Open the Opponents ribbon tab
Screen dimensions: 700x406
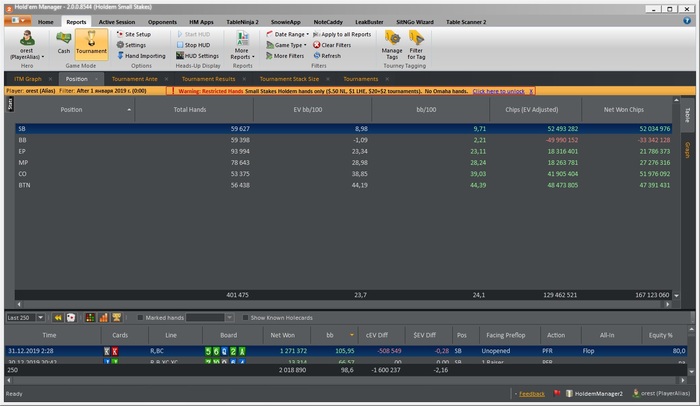click(162, 22)
